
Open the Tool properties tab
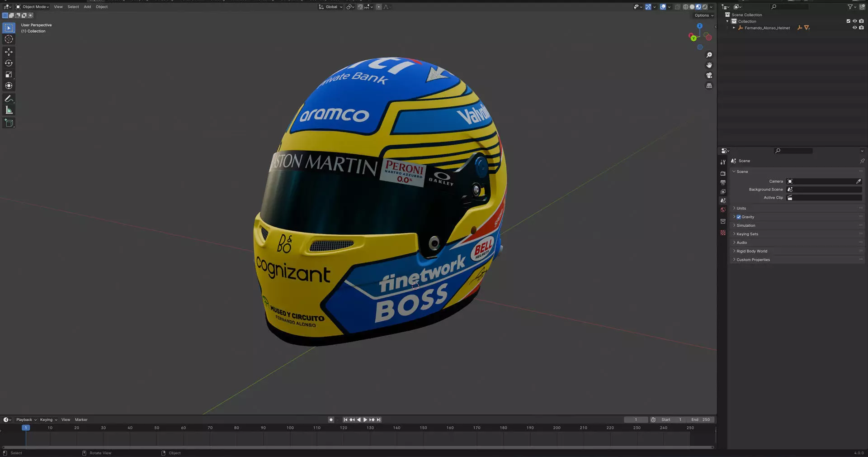[723, 162]
